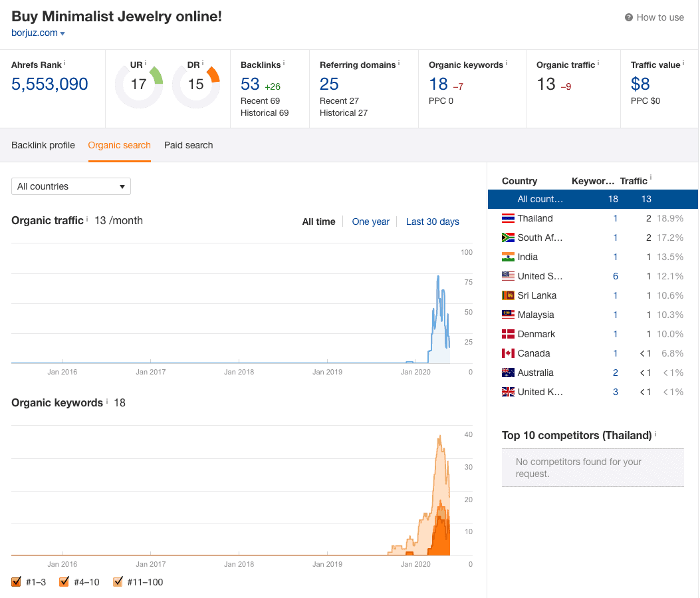Click the India flag icon
The height and width of the screenshot is (598, 700).
508,257
